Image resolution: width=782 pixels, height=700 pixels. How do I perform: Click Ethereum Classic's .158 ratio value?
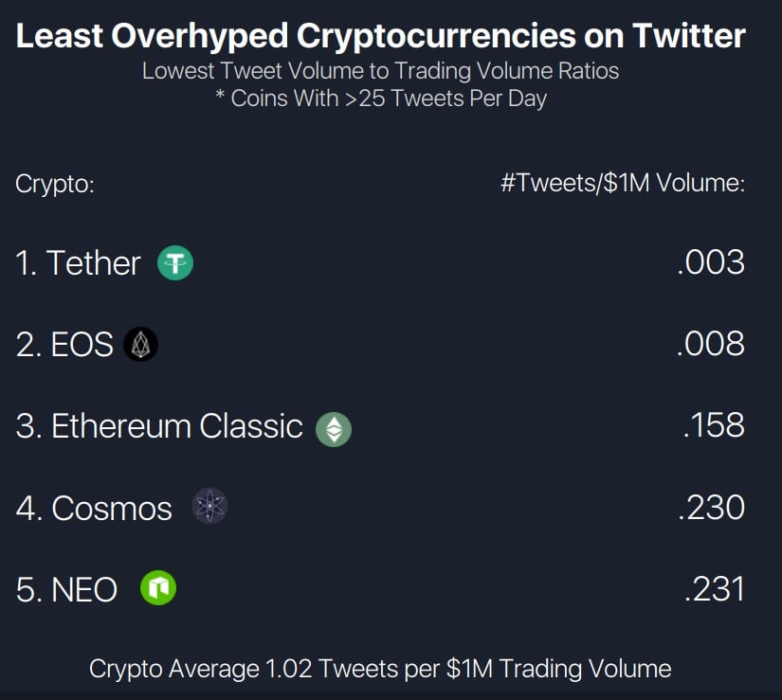(x=714, y=425)
